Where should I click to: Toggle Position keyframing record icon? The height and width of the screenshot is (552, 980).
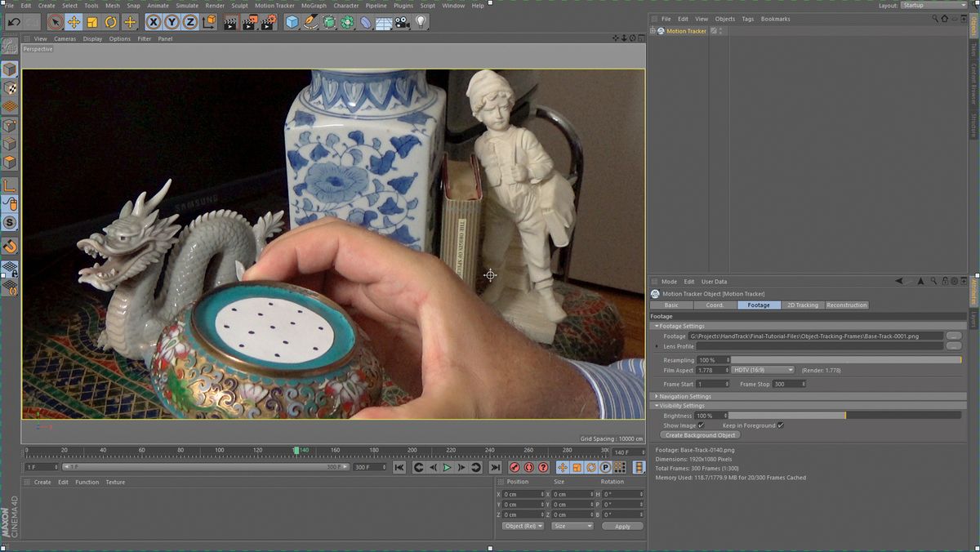click(563, 467)
